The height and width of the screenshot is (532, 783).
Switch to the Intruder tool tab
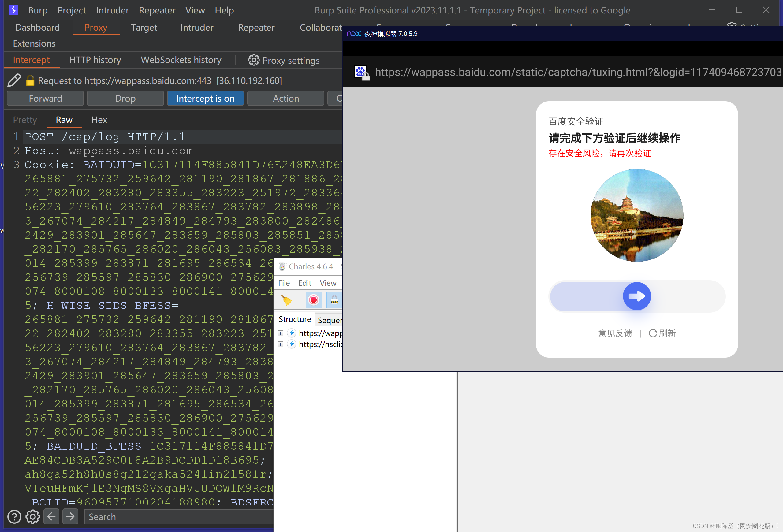[197, 27]
